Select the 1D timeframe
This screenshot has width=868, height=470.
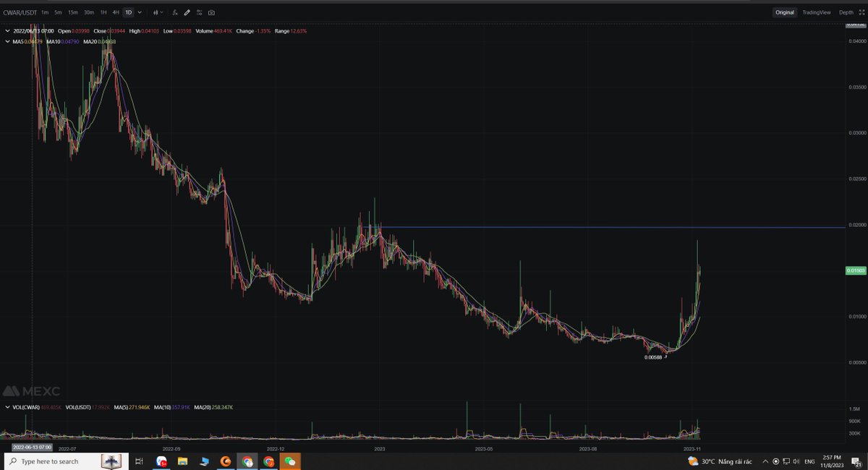129,12
